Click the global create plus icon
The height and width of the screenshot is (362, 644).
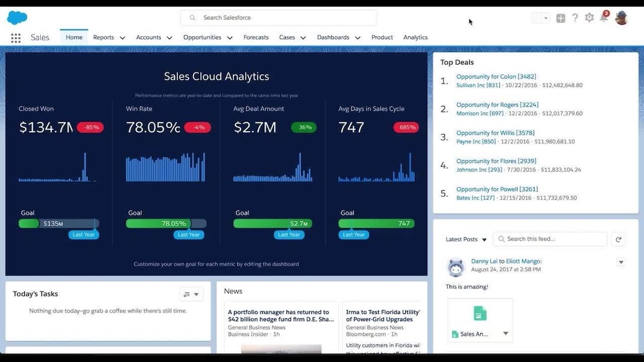coord(560,18)
